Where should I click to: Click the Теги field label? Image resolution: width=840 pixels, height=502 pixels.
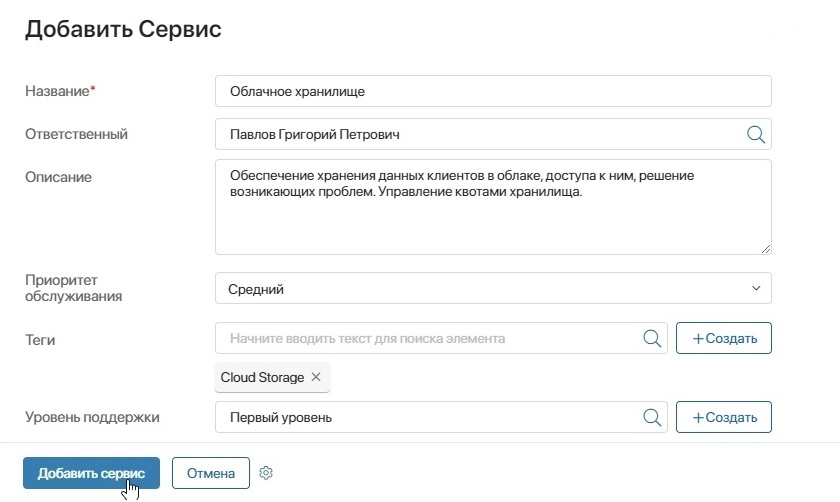(x=40, y=340)
